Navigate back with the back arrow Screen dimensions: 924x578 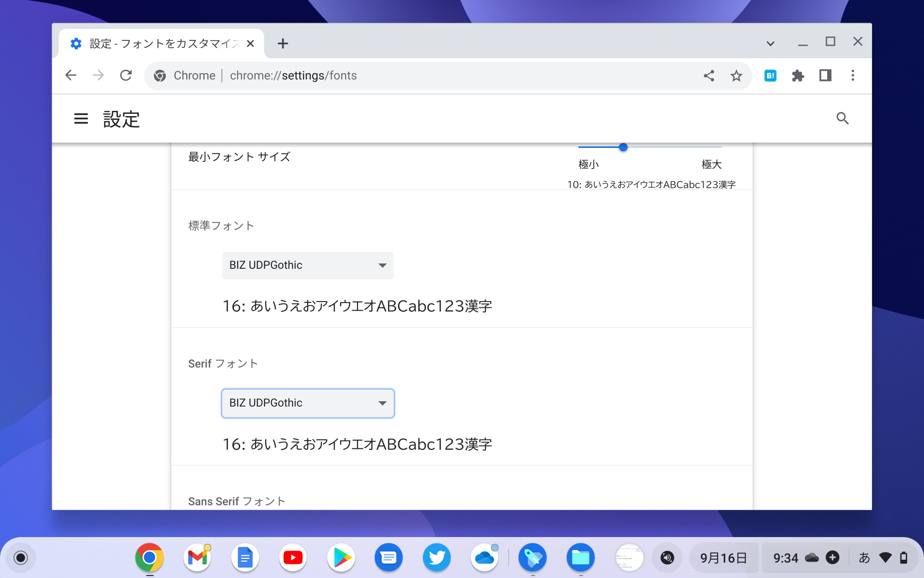coord(71,75)
